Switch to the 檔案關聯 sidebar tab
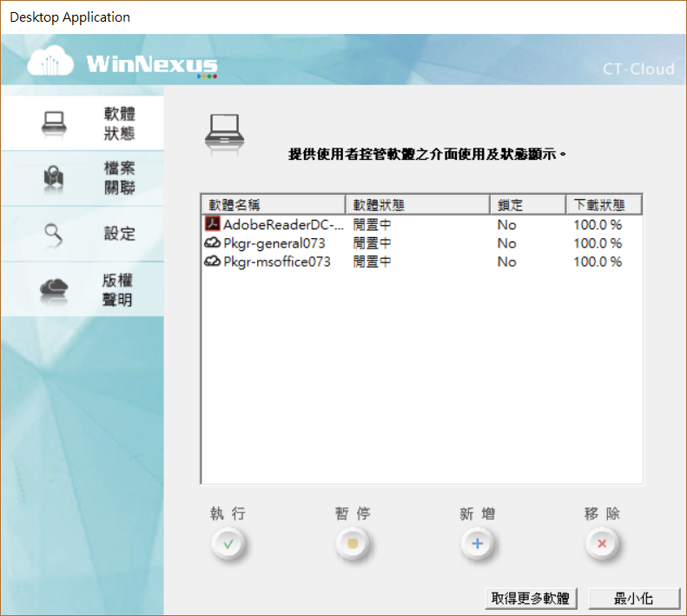This screenshot has height=616, width=687. tap(83, 179)
